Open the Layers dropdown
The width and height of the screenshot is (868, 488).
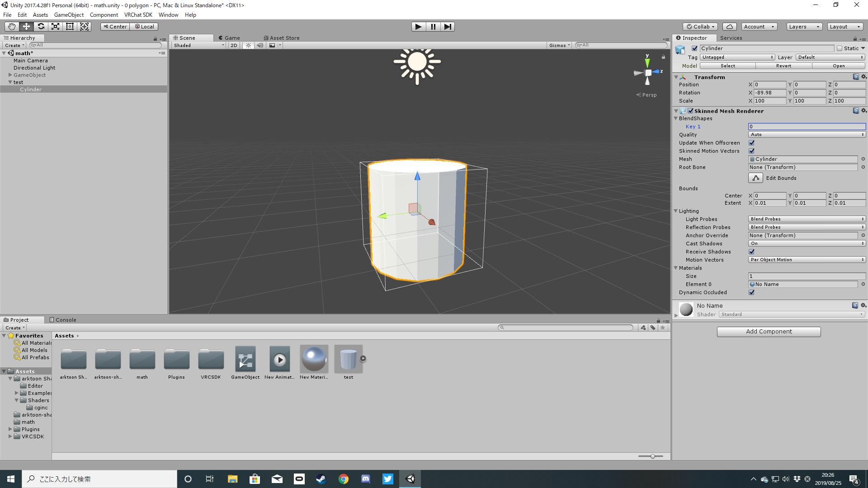click(x=803, y=27)
